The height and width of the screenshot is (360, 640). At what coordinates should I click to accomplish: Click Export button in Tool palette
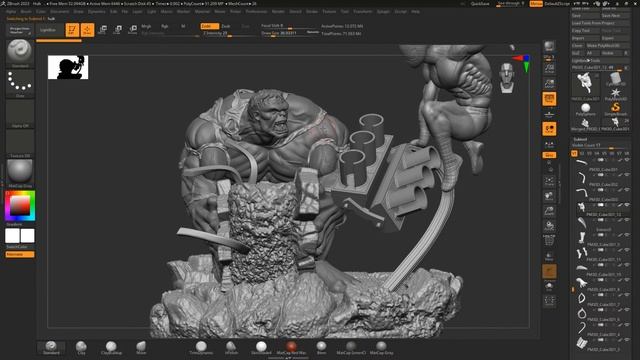click(616, 38)
